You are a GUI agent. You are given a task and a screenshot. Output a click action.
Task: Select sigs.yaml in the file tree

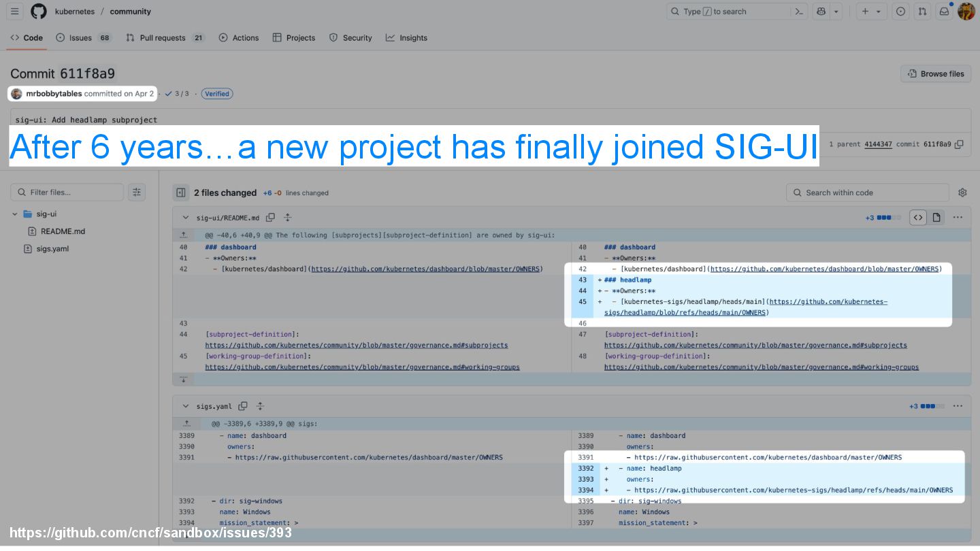pyautogui.click(x=52, y=249)
